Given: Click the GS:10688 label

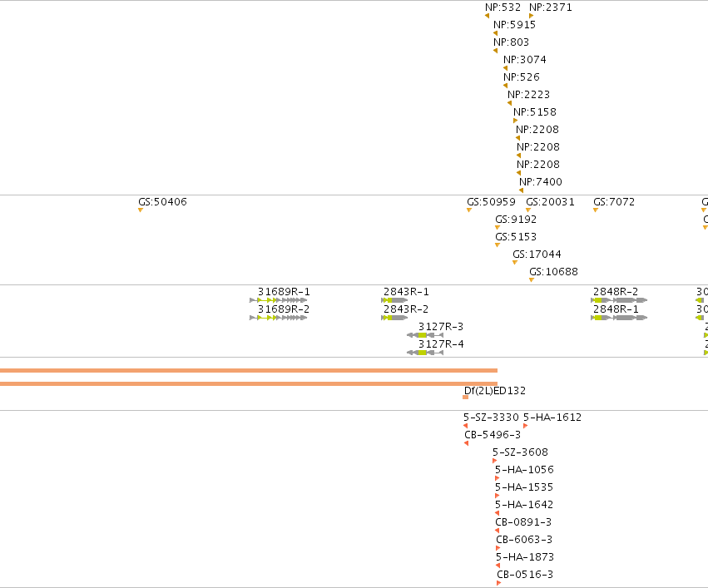Looking at the screenshot, I should click(553, 272).
